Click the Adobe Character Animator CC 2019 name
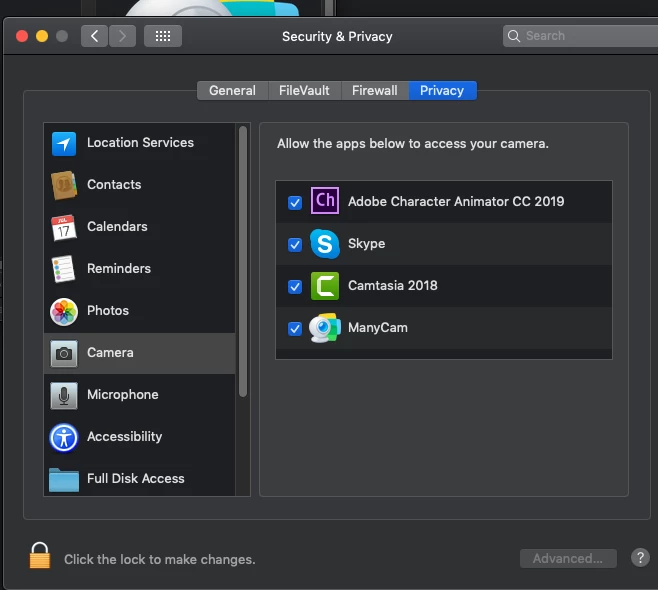 [x=456, y=201]
